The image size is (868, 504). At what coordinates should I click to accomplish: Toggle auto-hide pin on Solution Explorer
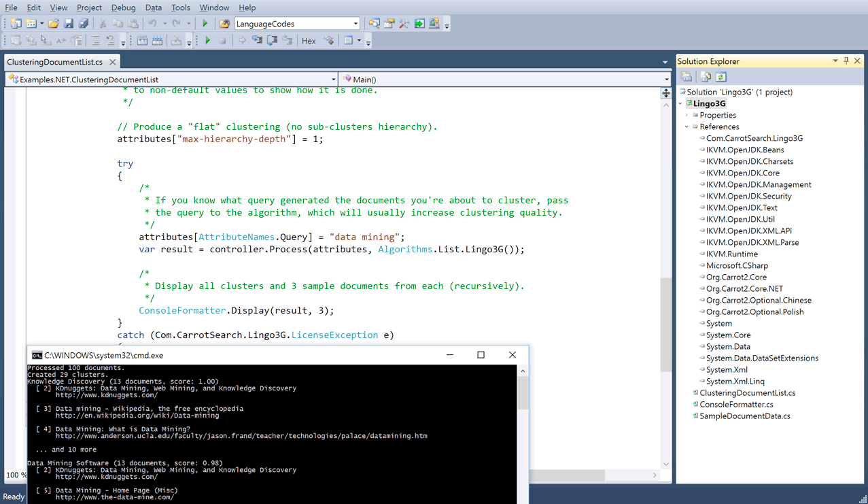click(846, 61)
